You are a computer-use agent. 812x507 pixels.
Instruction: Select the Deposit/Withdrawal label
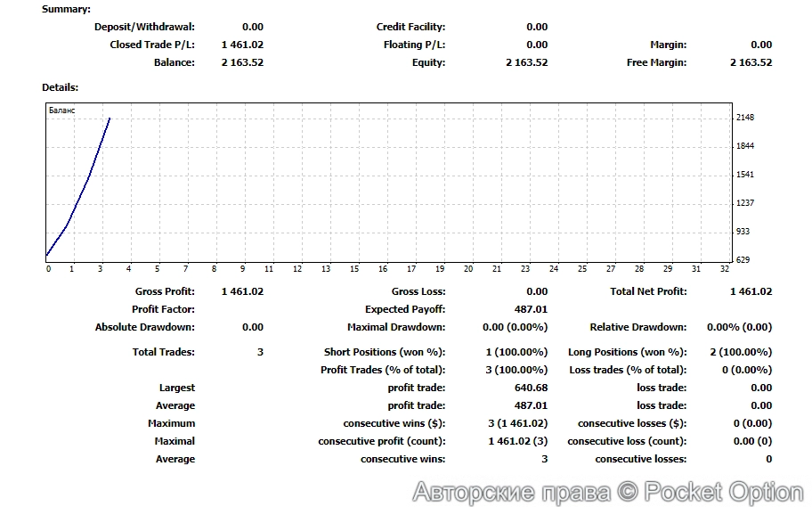(x=144, y=27)
